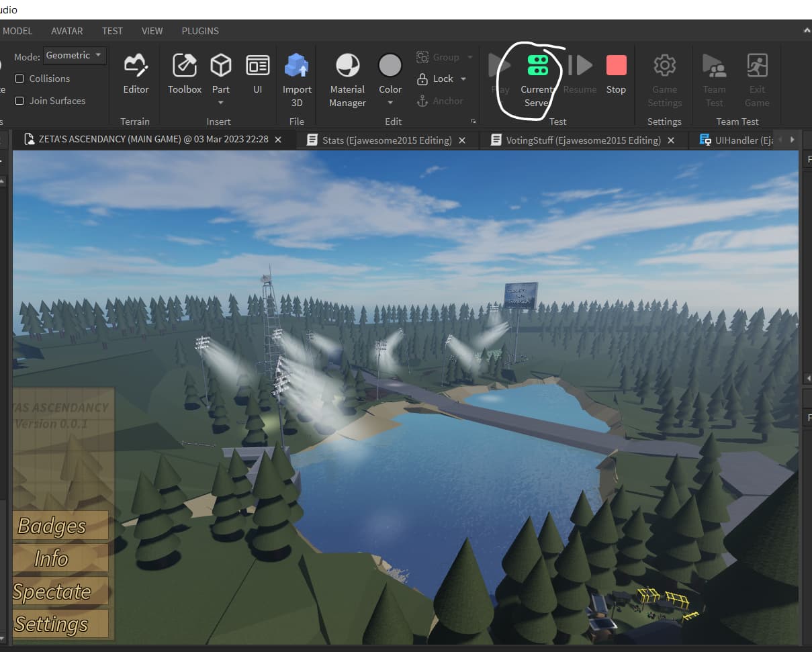
Task: Open the VIEW ribbon tab
Action: point(152,31)
